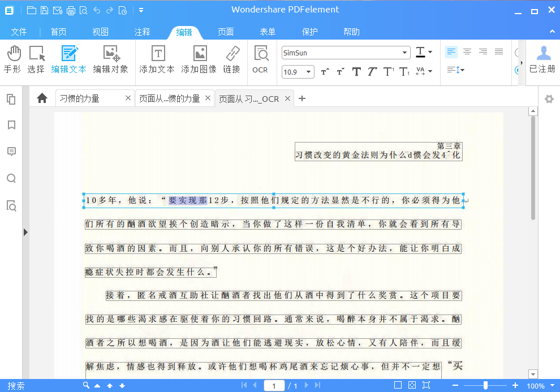Open the 文件 menu
Screen dimensions: 560x392
19,32
